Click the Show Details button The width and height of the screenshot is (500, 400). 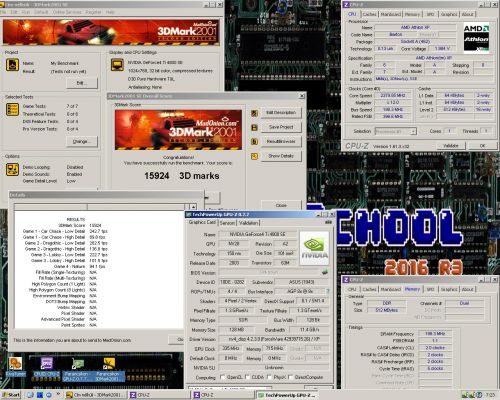click(x=281, y=156)
